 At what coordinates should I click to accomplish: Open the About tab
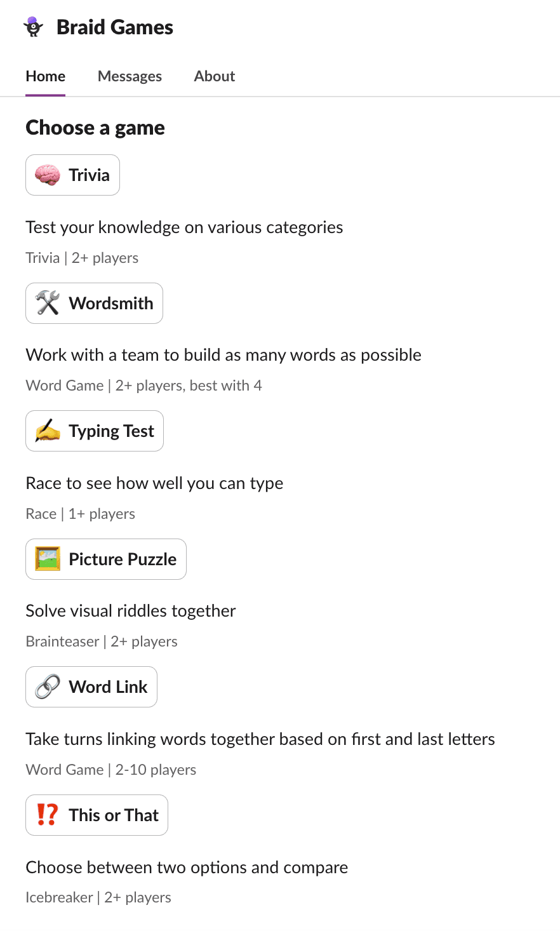pos(215,76)
